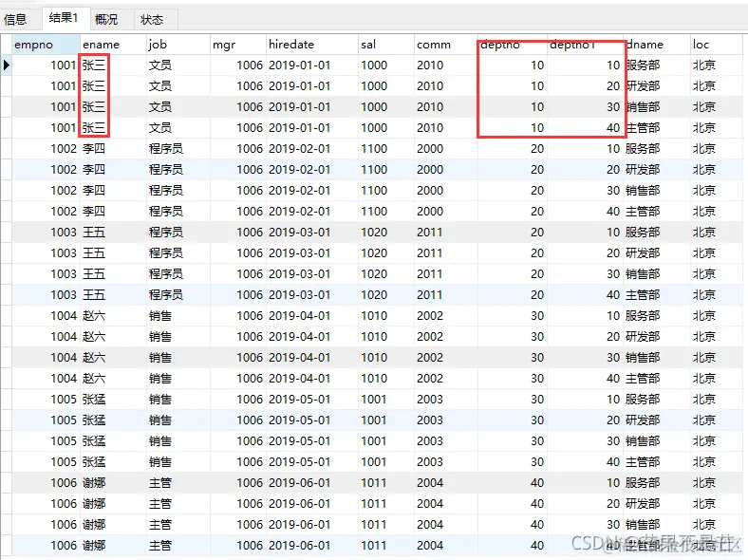Image resolution: width=748 pixels, height=560 pixels.
Task: Click 主管 job in 谢娜's 研发部 row
Action: 160,504
